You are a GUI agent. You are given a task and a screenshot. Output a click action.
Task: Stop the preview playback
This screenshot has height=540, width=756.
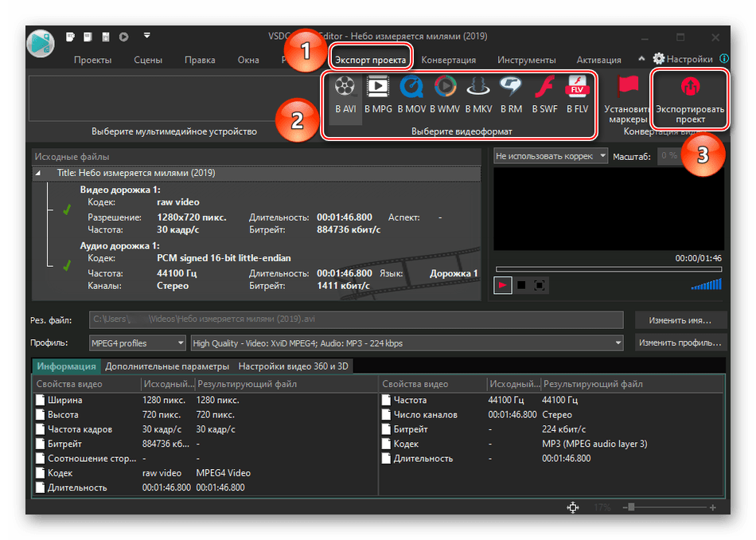(521, 285)
